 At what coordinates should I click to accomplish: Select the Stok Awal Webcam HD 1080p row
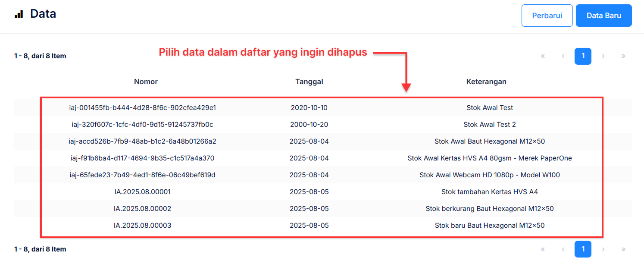click(x=489, y=175)
